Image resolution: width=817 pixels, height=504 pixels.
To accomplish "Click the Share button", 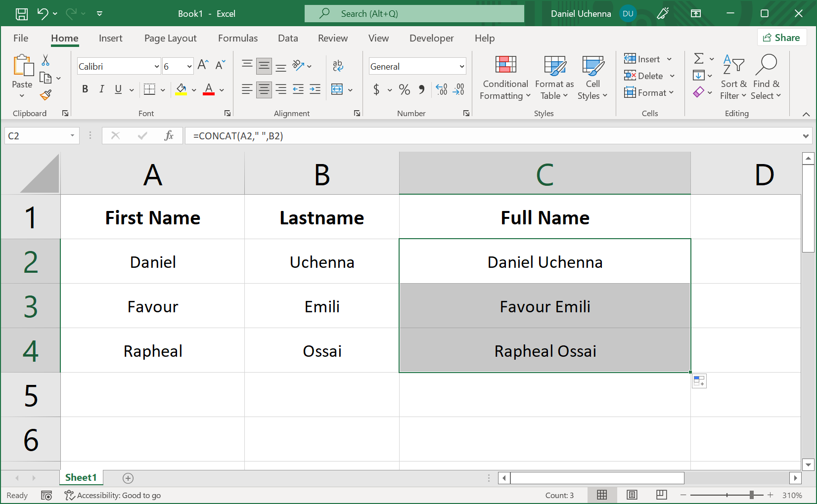I will (x=782, y=38).
